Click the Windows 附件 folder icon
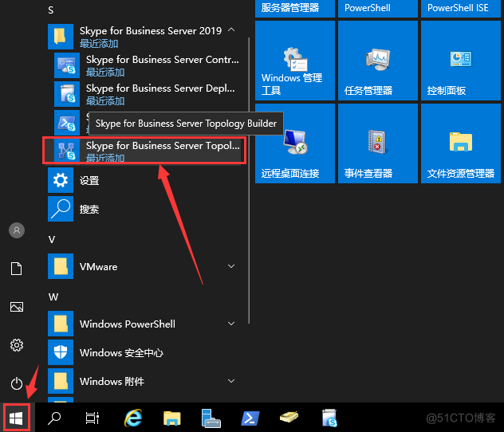Screen dimensions: 504x432 tap(61, 381)
